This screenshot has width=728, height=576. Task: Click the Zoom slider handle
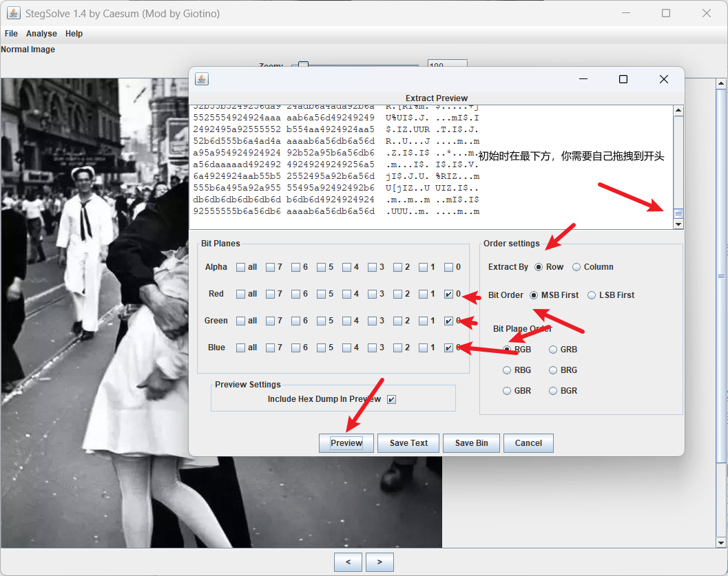303,66
